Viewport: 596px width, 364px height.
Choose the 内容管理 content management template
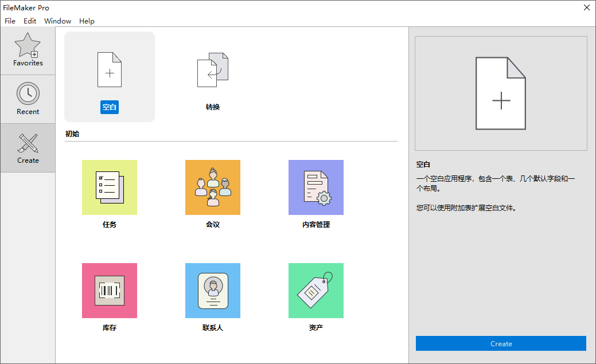tap(316, 187)
